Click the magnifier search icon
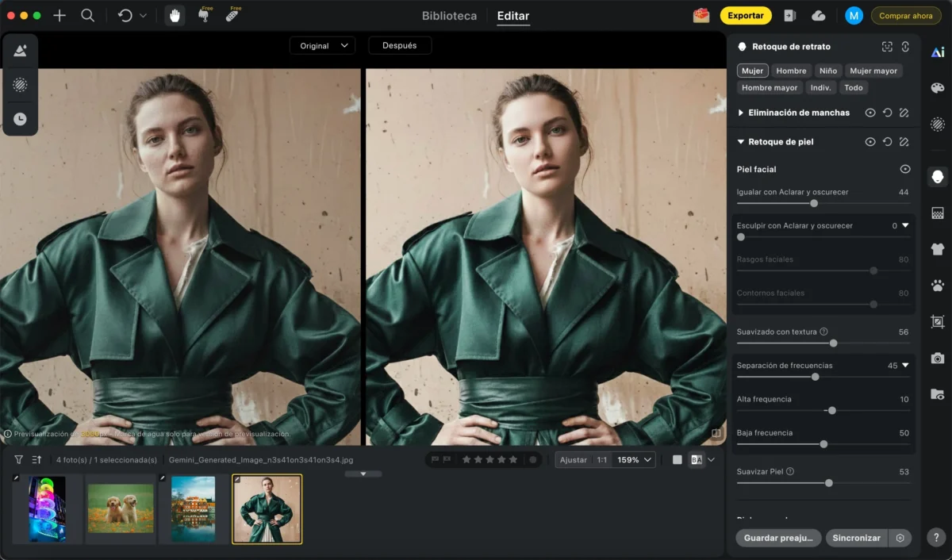 pos(88,16)
